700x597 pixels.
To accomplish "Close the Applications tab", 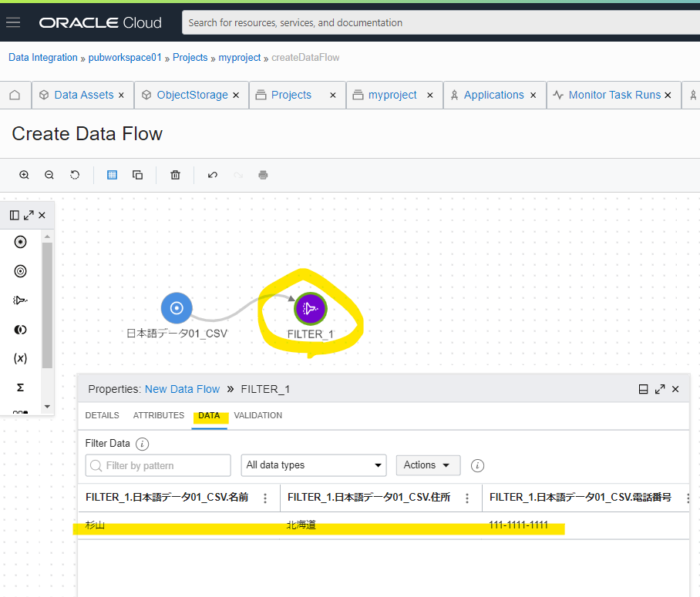I will (533, 95).
